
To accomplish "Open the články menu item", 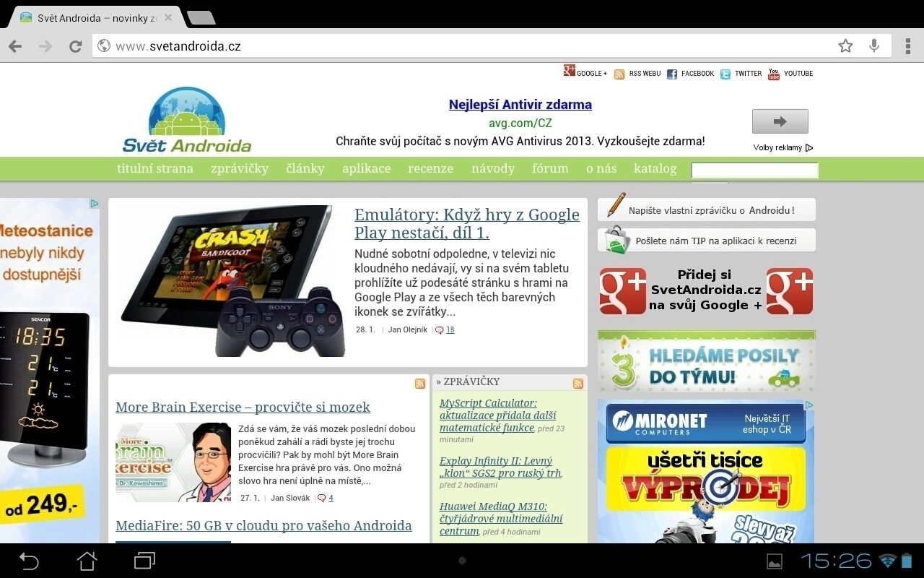I will pyautogui.click(x=305, y=168).
